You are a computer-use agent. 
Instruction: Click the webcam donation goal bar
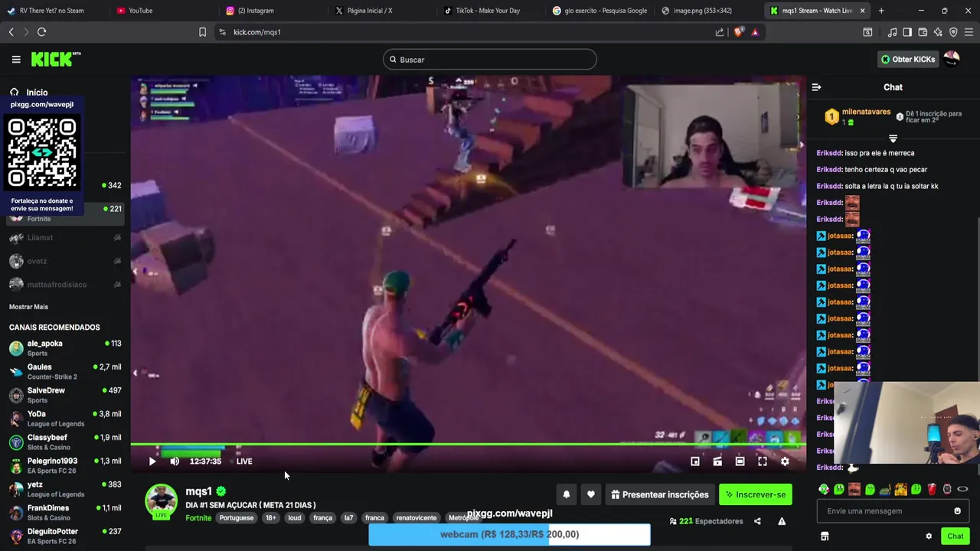pyautogui.click(x=509, y=534)
